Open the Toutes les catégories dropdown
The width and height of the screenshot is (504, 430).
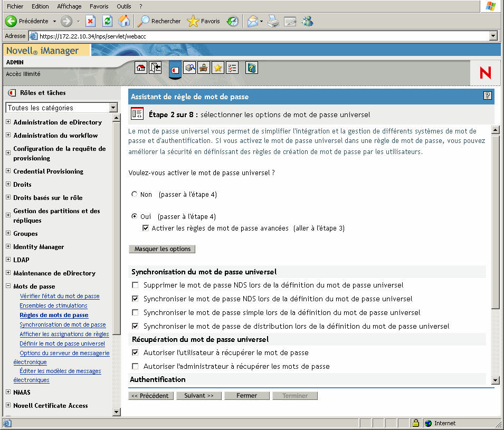(x=114, y=108)
